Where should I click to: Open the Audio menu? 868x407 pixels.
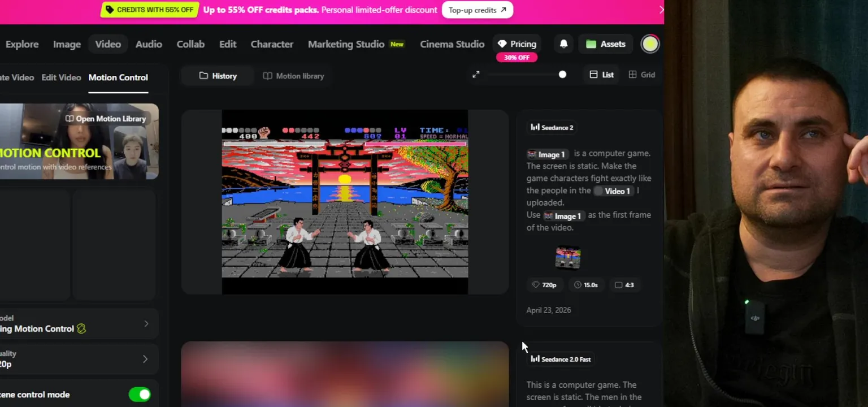point(149,44)
